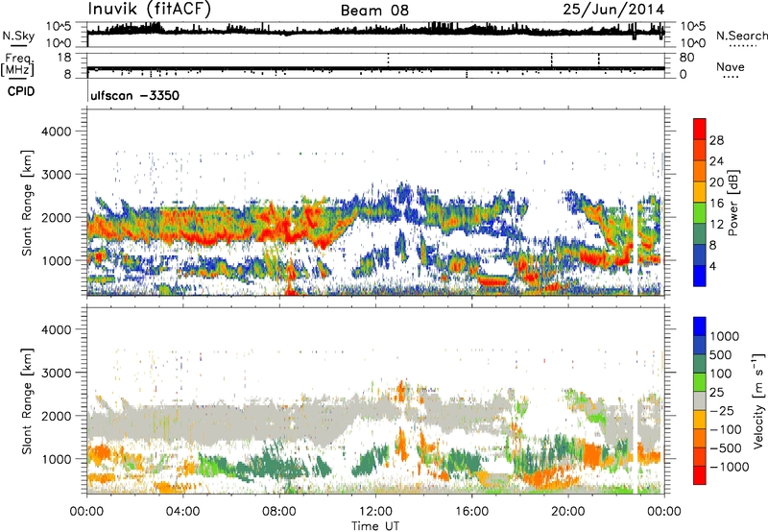Click the 'Slant Range [km]' label of the velocity panel
Screen dimensions: 768x532
click(27, 401)
